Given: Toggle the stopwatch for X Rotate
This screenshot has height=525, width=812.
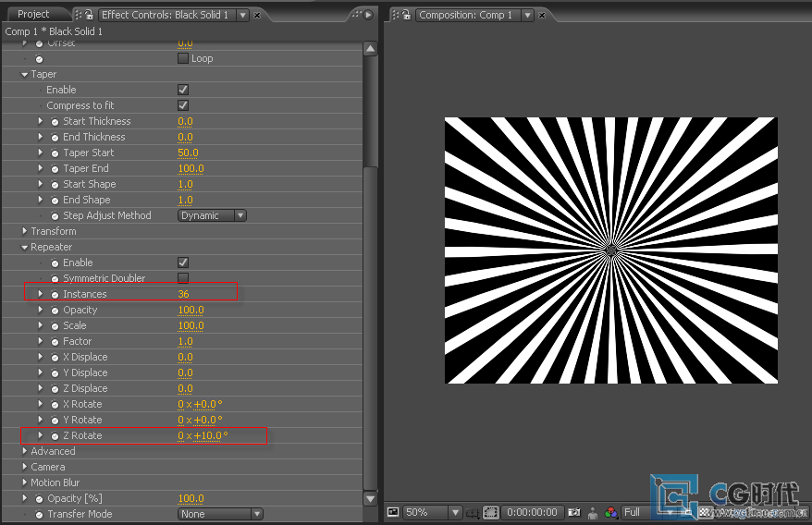Looking at the screenshot, I should (x=55, y=405).
